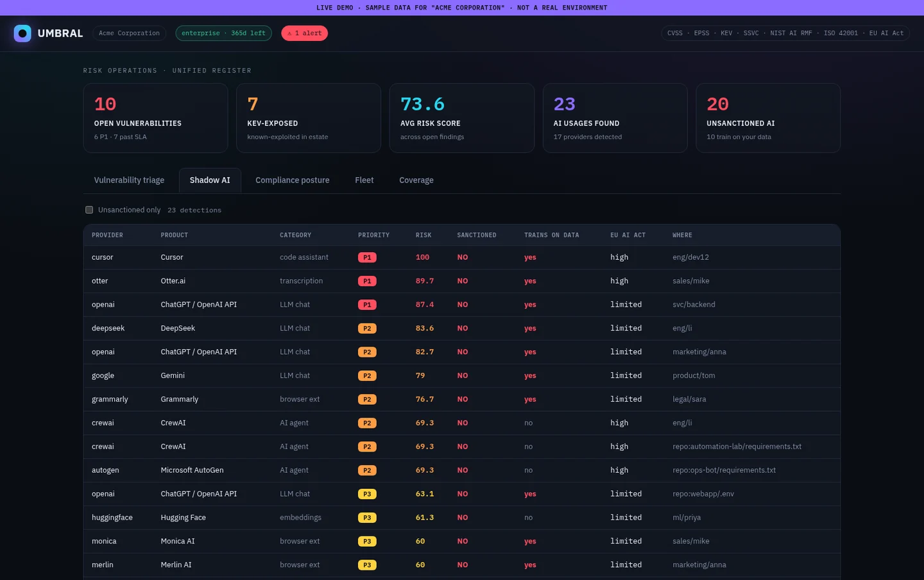The width and height of the screenshot is (924, 580).
Task: Click the P3 badge in the Monica AI row
Action: point(367,542)
